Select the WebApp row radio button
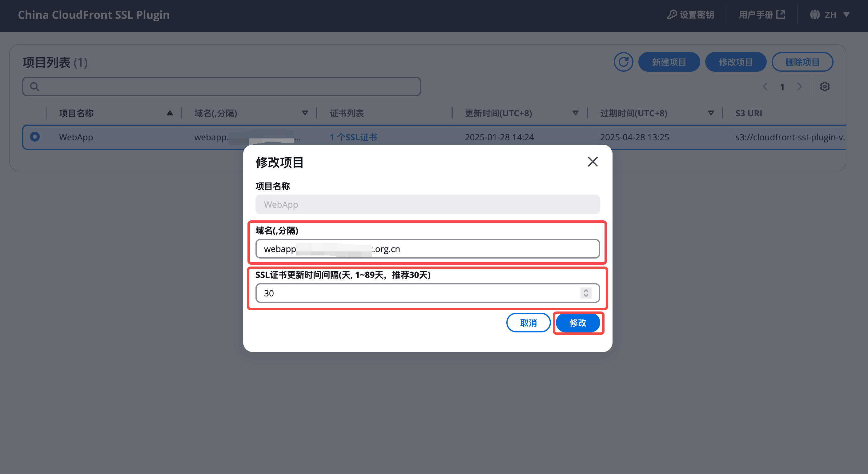Viewport: 868px width, 474px height. click(35, 137)
